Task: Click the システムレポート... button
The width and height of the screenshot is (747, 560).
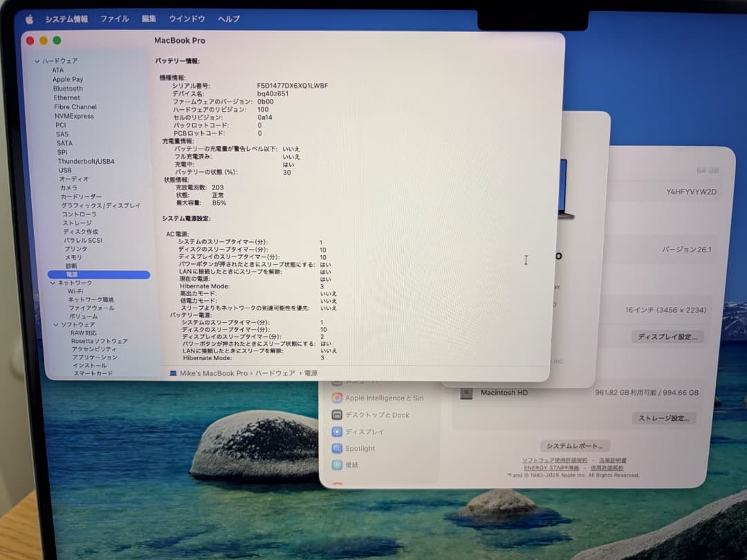Action: point(575,446)
